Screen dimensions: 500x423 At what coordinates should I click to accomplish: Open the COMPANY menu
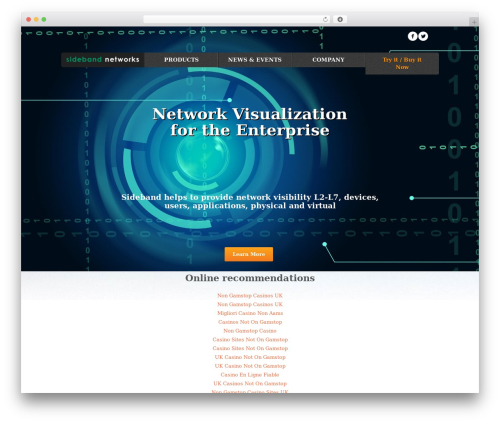pyautogui.click(x=328, y=60)
